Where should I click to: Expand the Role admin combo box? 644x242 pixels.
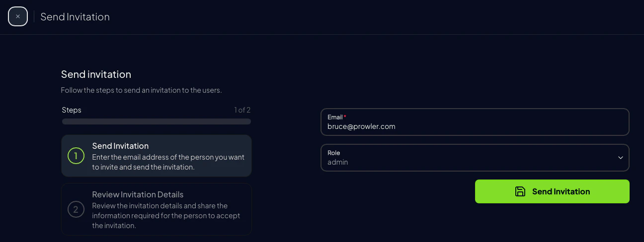click(x=475, y=158)
